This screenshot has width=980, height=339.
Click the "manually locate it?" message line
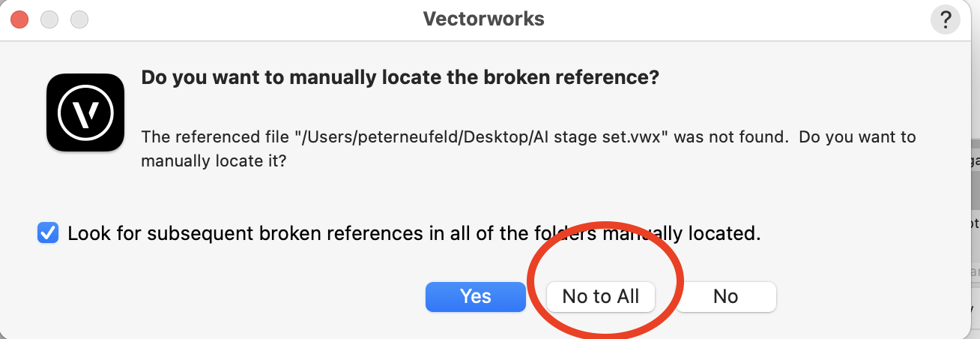pyautogui.click(x=214, y=161)
